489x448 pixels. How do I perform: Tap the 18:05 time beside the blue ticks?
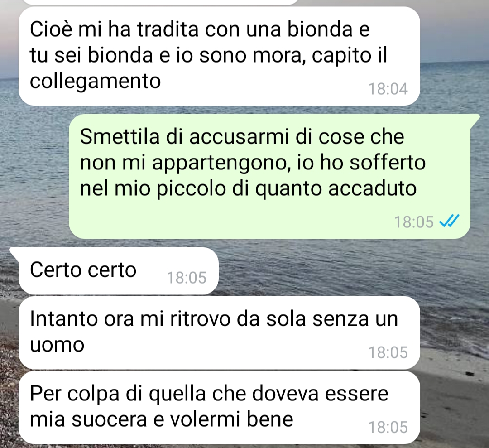[x=413, y=222]
